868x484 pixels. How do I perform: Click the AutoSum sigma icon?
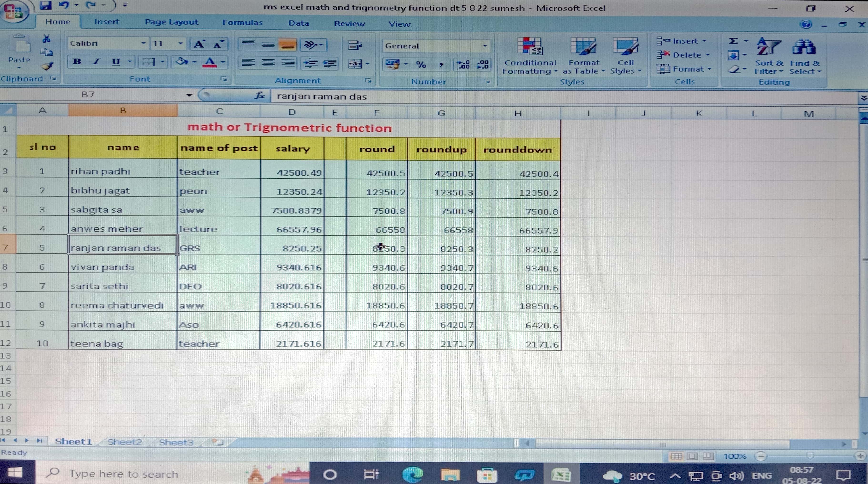[x=733, y=41]
